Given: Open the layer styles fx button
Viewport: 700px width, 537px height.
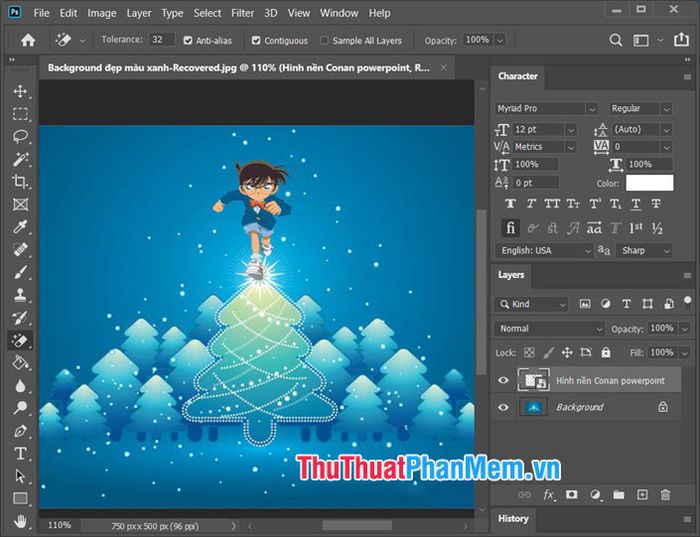Looking at the screenshot, I should coord(549,495).
